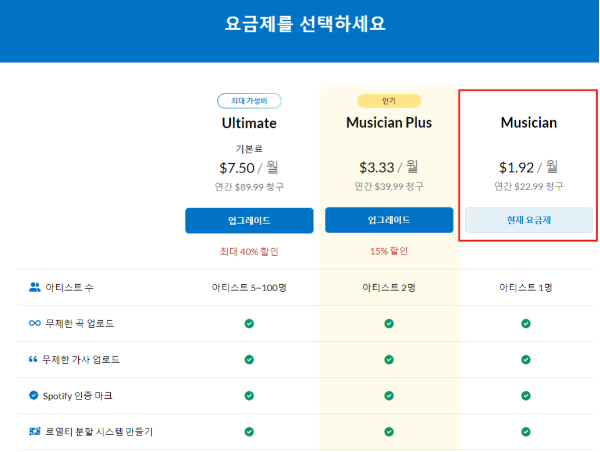Click Ultimate checkmark in 로열티 분할 row
Image resolution: width=600 pixels, height=452 pixels.
(249, 432)
